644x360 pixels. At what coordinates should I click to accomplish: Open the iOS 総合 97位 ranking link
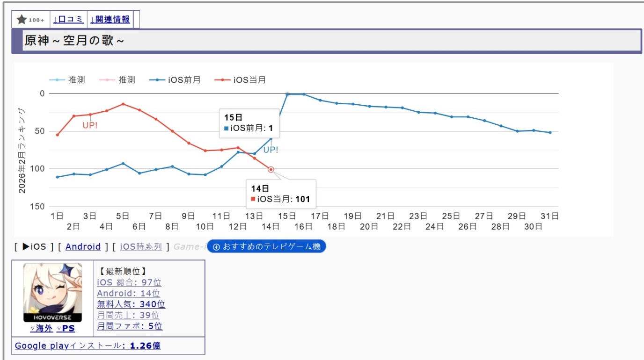coord(129,282)
